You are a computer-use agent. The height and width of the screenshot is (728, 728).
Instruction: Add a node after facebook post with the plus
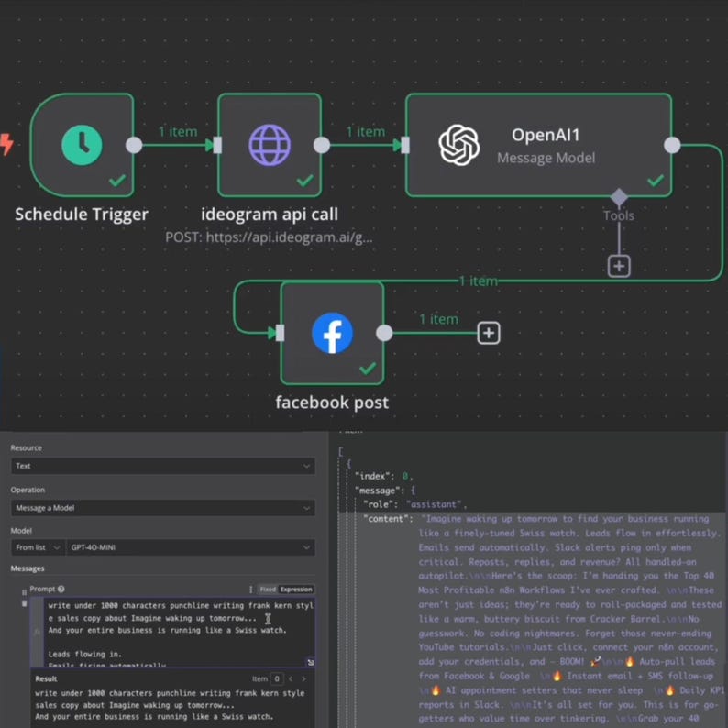coord(489,333)
